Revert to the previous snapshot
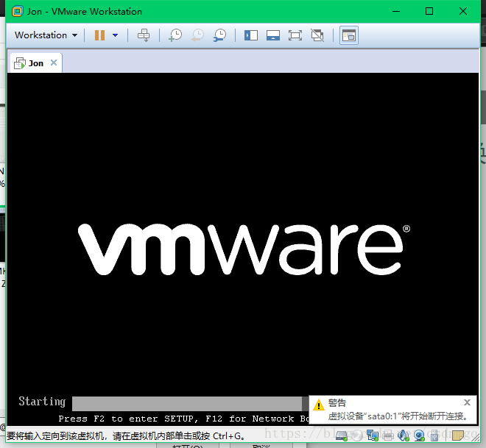 pos(197,35)
